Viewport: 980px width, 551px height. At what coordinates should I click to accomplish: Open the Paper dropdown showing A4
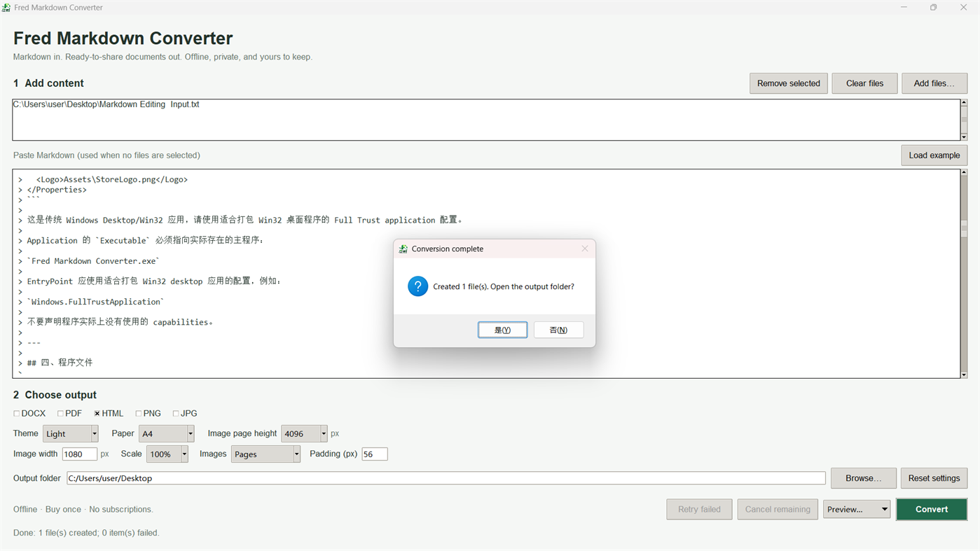166,434
